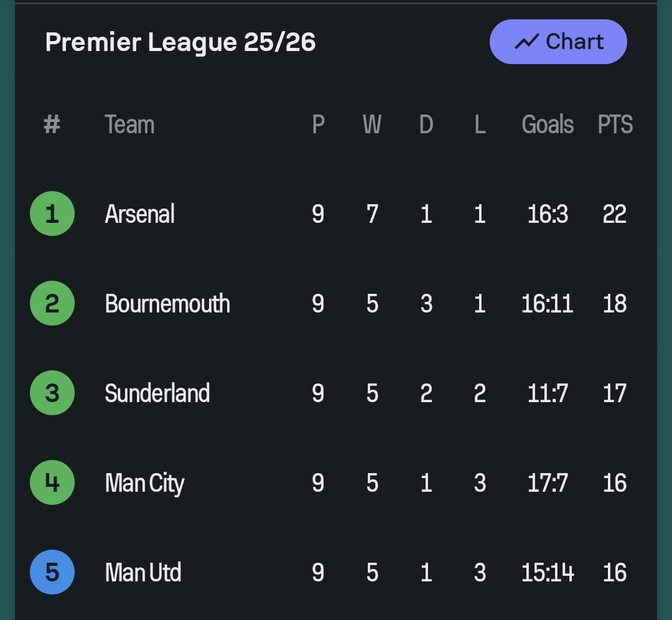The width and height of the screenshot is (672, 620).
Task: Select the green position 4 badge
Action: coord(52,482)
